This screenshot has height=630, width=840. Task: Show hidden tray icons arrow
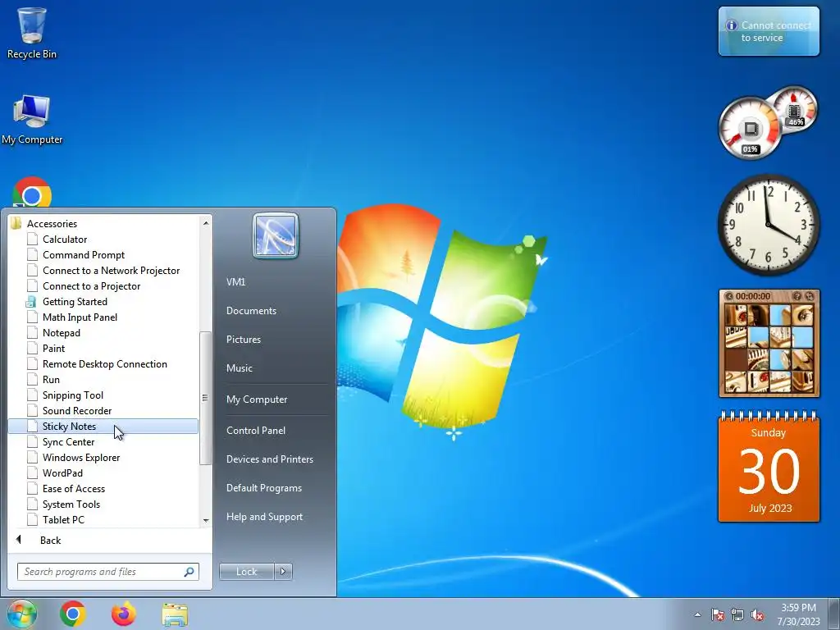tap(697, 615)
